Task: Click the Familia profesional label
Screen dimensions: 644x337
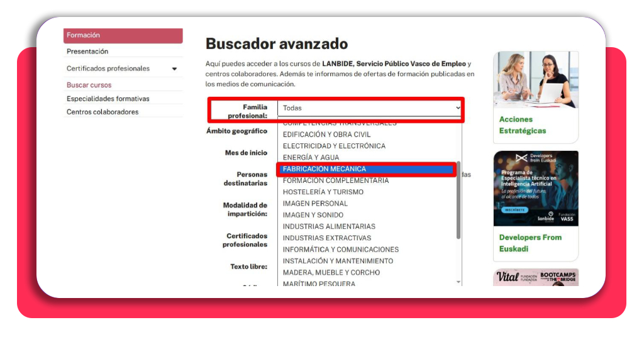Action: tap(248, 111)
